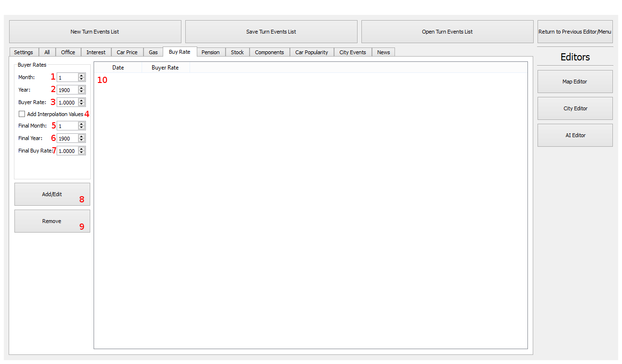Screen dimensions: 622x364
Task: Decrease the Year spinner value
Action: click(x=82, y=92)
